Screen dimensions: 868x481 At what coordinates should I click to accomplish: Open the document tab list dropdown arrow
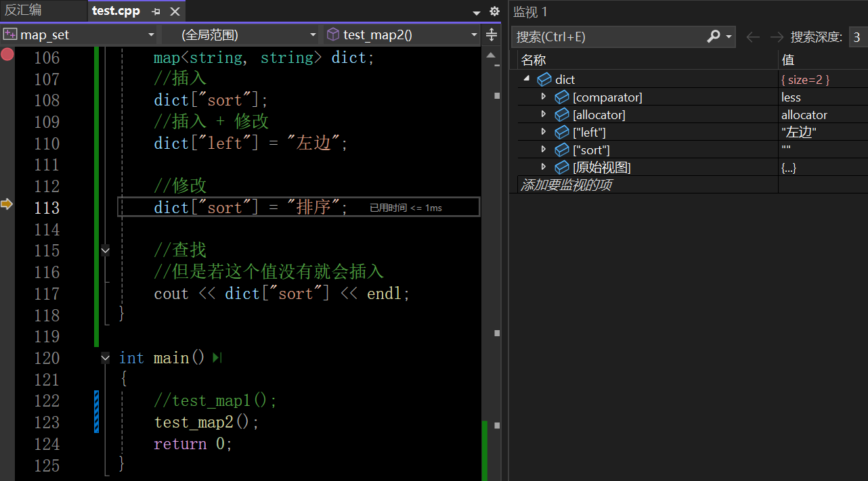coord(477,12)
